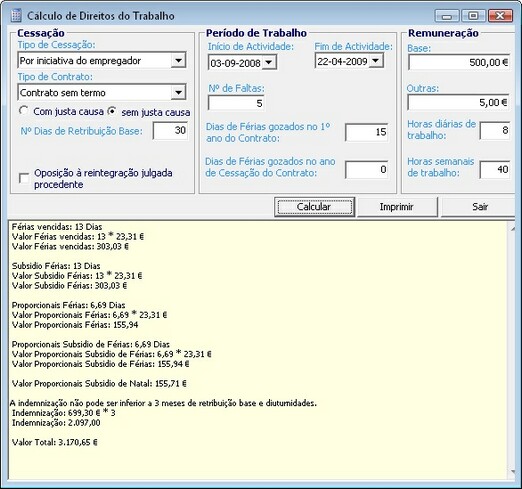Click the results scrollbar up arrow
522x489 pixels.
click(x=513, y=228)
